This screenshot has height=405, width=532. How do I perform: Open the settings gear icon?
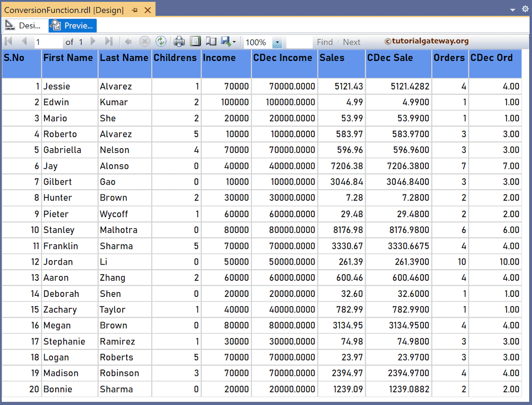[x=524, y=9]
